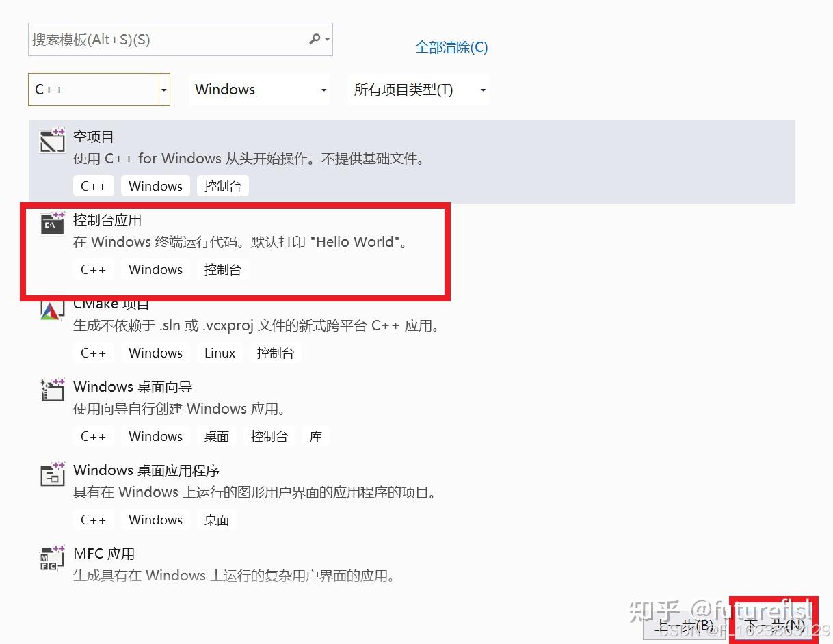Click the 全部清除(C) link

(451, 47)
